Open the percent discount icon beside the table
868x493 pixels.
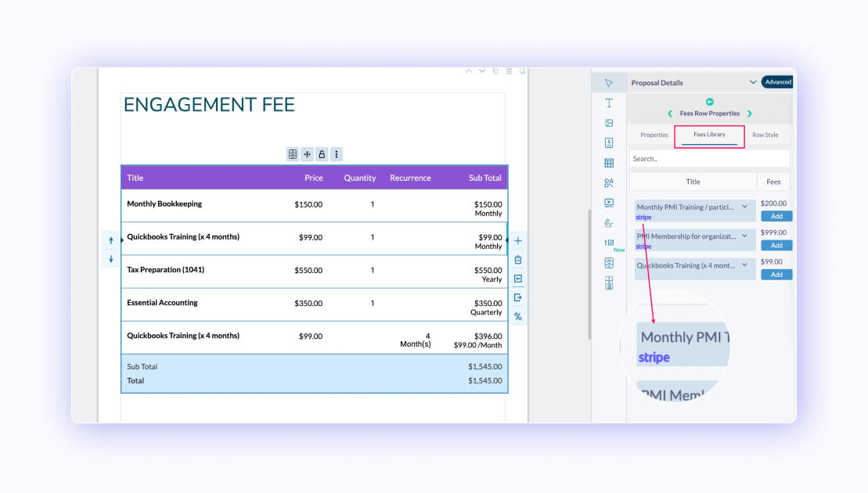(517, 316)
